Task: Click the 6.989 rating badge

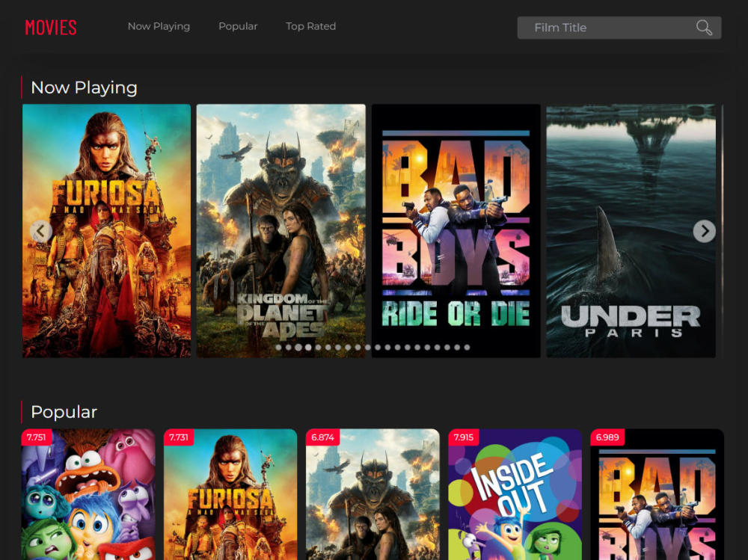Action: [607, 437]
